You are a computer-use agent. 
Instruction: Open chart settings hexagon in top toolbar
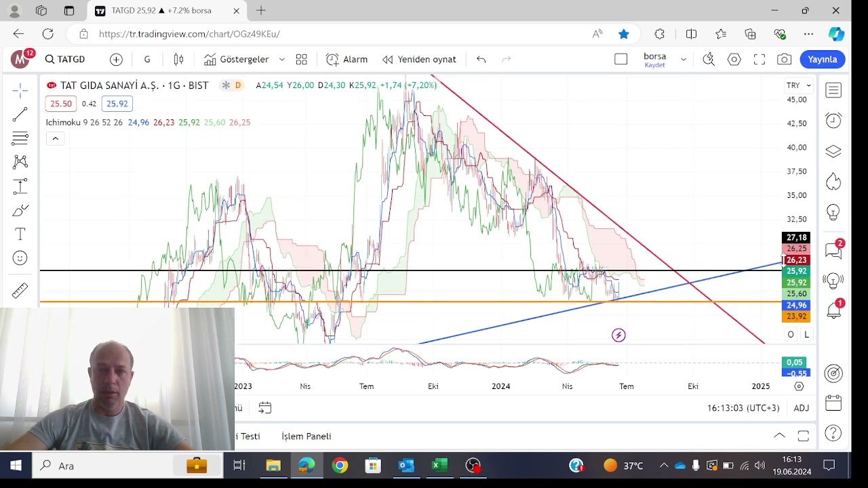click(x=734, y=60)
